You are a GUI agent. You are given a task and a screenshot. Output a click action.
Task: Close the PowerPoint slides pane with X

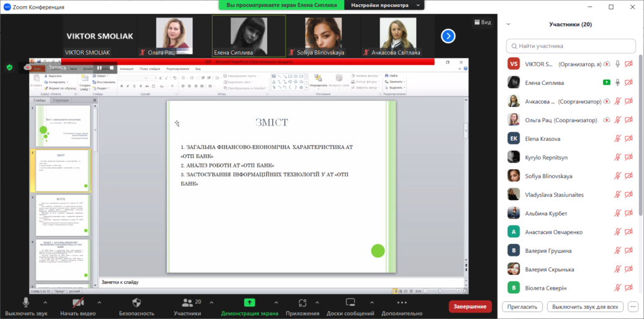pos(94,100)
